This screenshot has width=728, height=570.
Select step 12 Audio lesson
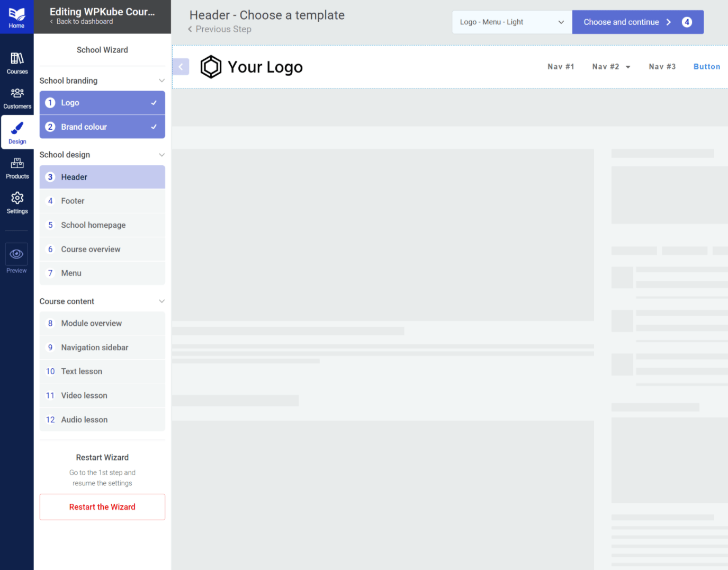[x=102, y=420]
